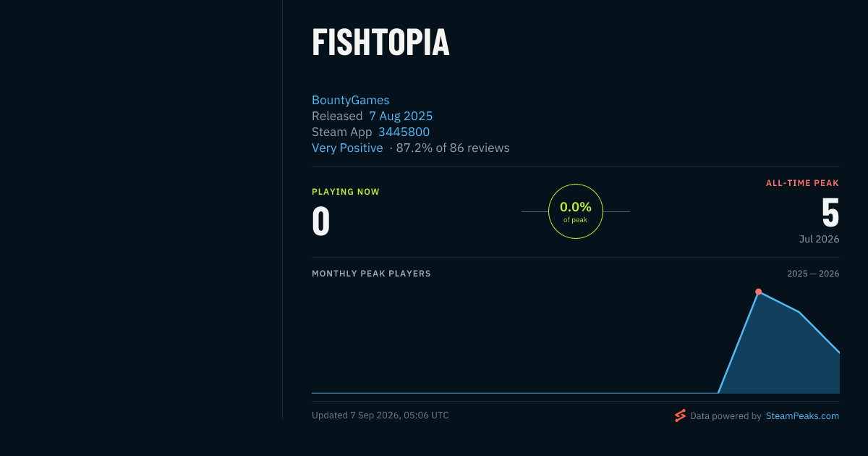Open the BountyGames developer link
The width and height of the screenshot is (868, 456).
coord(351,100)
